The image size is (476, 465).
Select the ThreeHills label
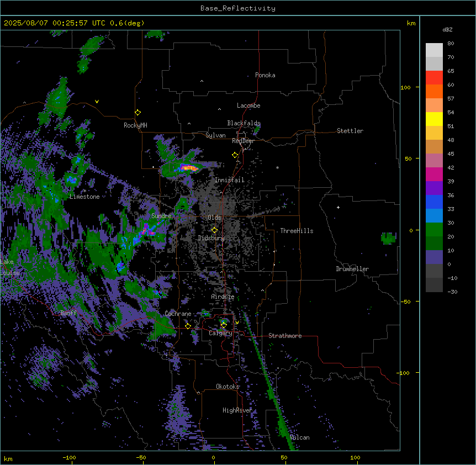297,231
